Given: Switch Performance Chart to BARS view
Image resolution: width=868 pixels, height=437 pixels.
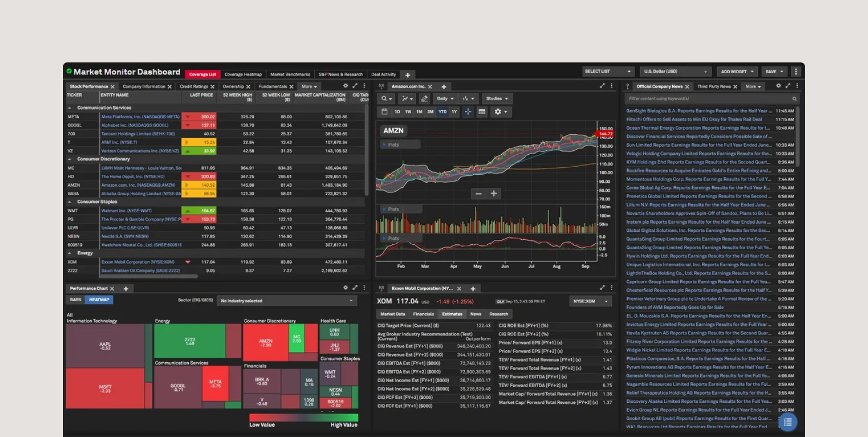Looking at the screenshot, I should click(75, 300).
